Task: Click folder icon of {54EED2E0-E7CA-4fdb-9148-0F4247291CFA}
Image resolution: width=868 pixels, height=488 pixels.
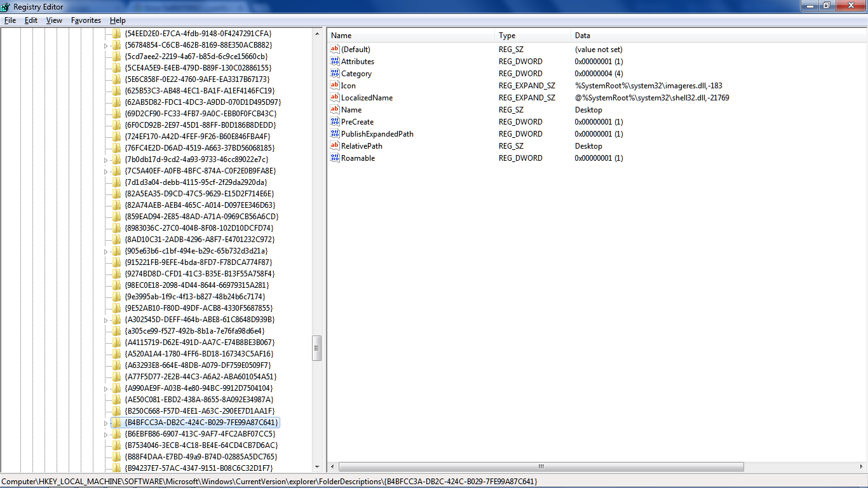Action: [116, 33]
